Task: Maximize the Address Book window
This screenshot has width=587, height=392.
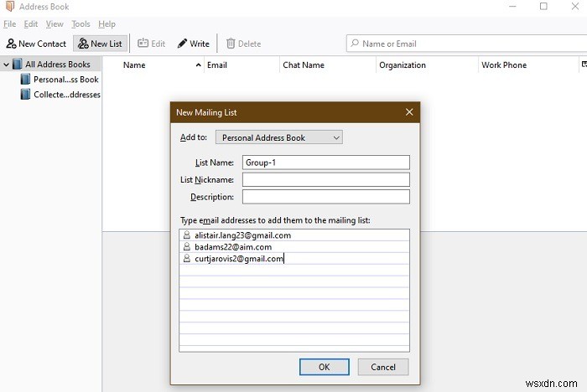Action: point(543,7)
